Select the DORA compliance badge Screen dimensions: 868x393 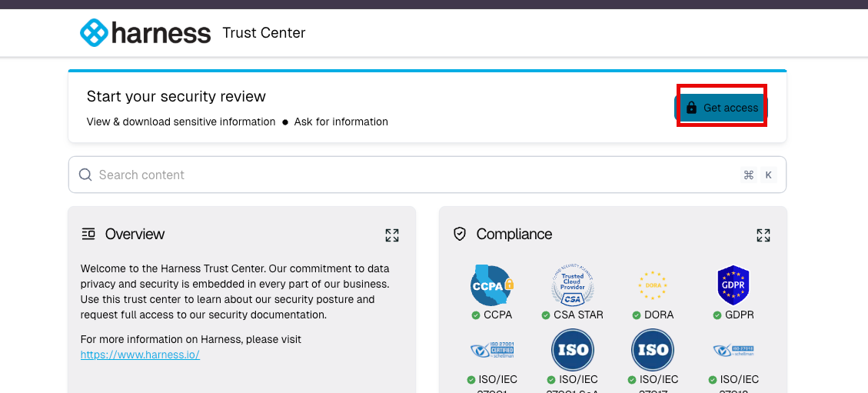click(x=653, y=285)
